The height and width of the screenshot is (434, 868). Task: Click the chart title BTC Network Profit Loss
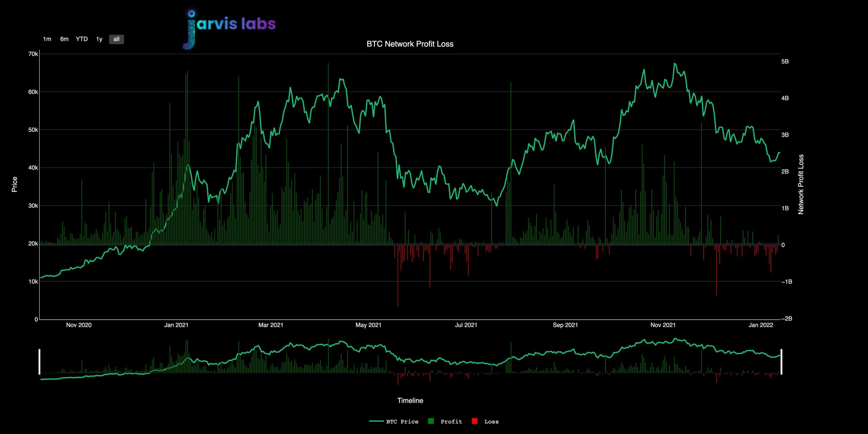[410, 44]
